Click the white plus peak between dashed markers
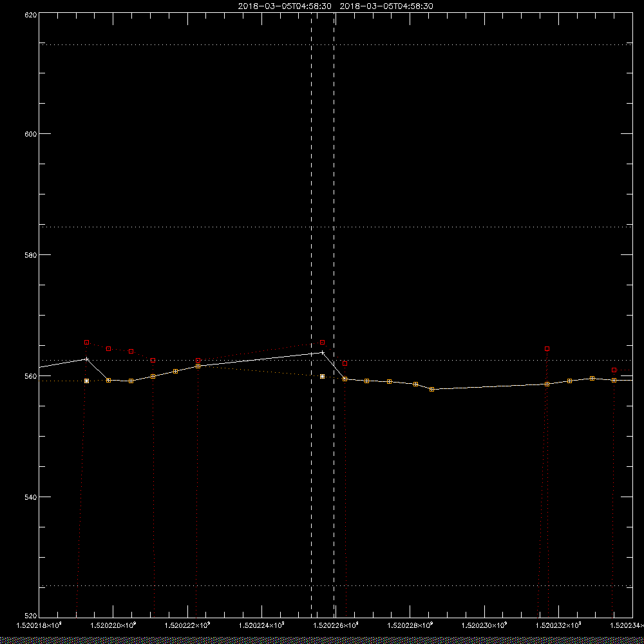 coord(322,352)
